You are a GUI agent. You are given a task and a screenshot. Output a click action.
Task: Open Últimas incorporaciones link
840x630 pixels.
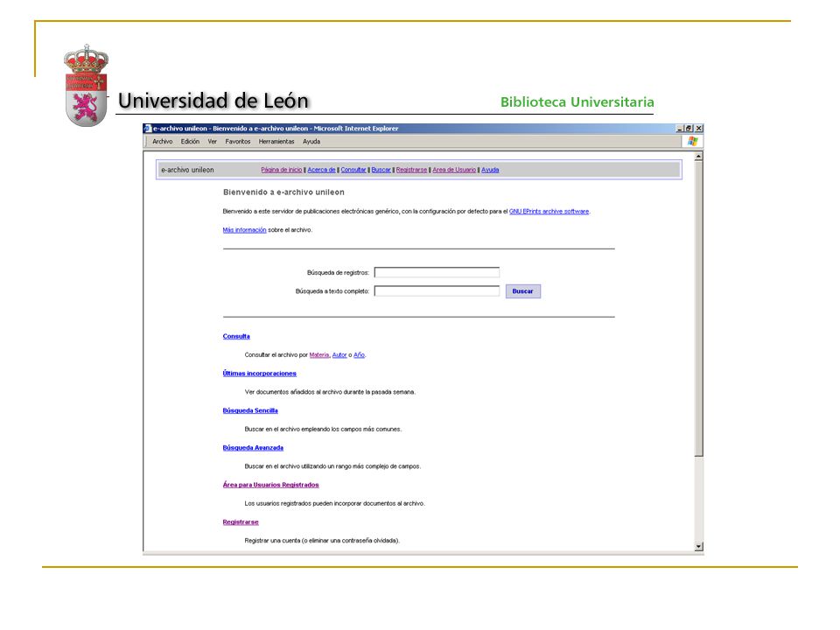pos(259,374)
